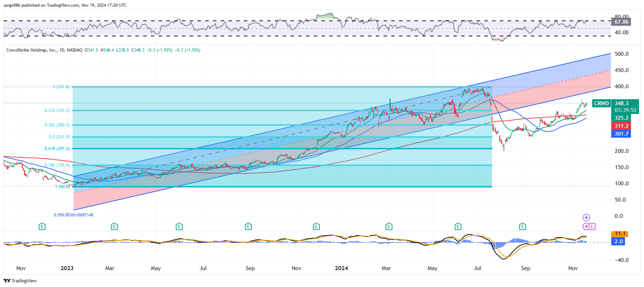This screenshot has height=287, width=644.
Task: Click the purple lightning bolt event icon
Action: point(586,226)
